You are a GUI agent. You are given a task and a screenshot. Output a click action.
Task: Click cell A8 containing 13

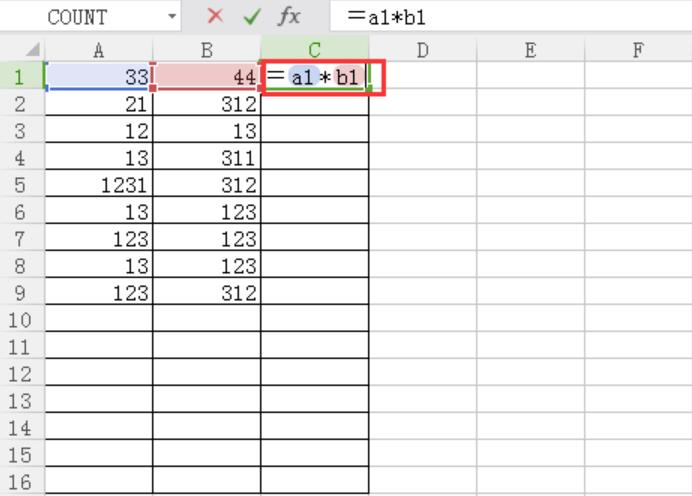click(x=99, y=264)
